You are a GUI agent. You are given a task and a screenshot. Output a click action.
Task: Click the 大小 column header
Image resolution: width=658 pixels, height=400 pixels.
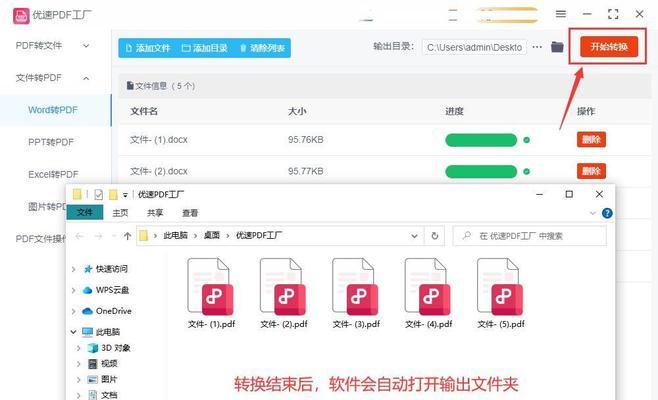pos(297,111)
